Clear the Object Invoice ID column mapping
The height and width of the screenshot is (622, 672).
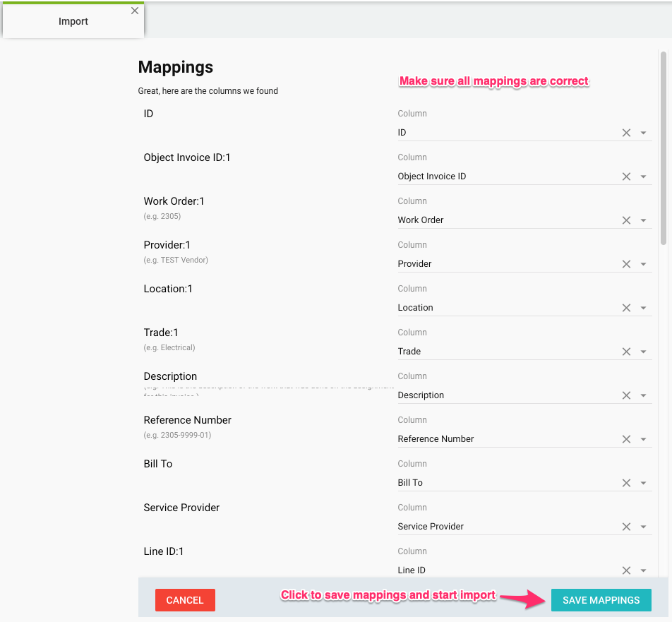pyautogui.click(x=626, y=177)
